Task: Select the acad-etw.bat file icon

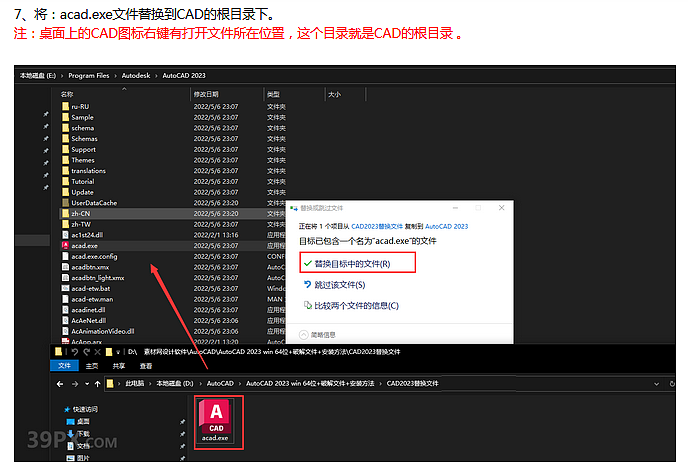Action: [65, 288]
